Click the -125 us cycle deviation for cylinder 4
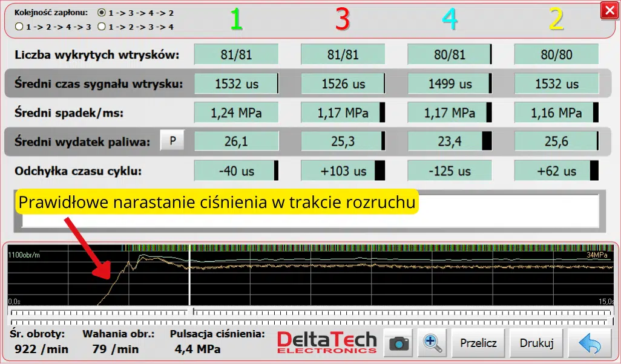621x364 pixels. tap(448, 170)
